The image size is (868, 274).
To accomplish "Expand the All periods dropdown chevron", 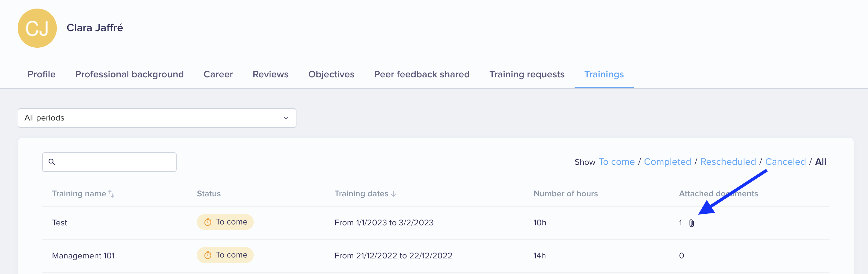I will tap(286, 118).
